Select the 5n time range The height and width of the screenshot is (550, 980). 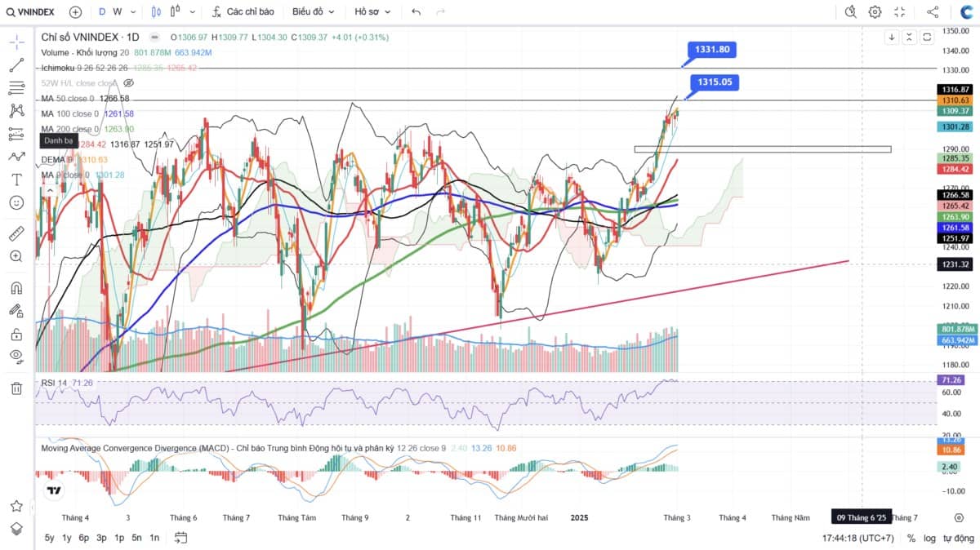coord(136,538)
